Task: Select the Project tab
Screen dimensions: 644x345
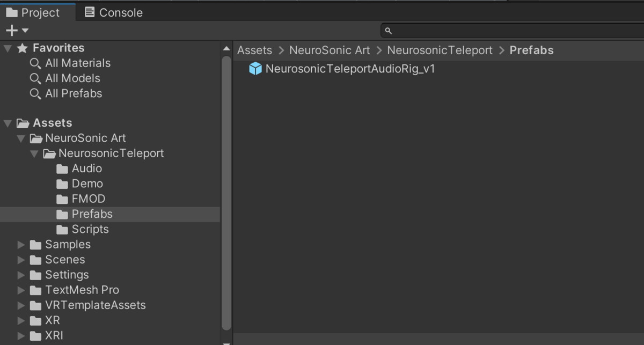Action: pos(34,12)
